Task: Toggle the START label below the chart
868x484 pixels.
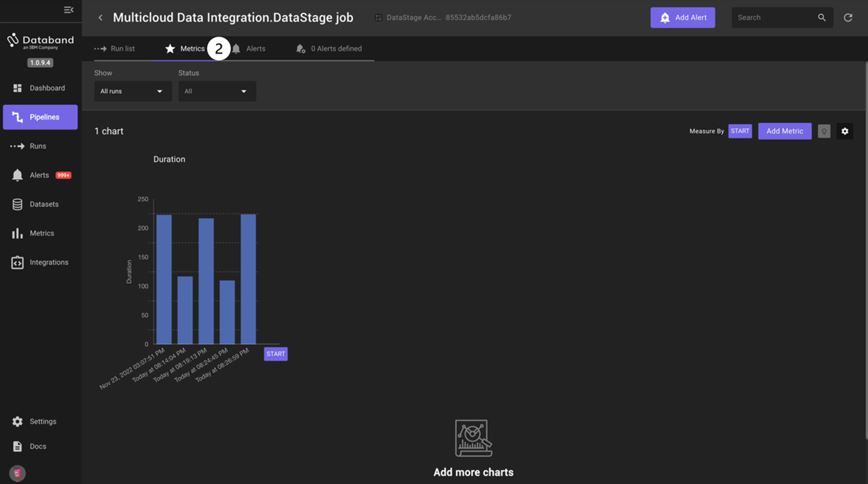Action: pyautogui.click(x=275, y=354)
